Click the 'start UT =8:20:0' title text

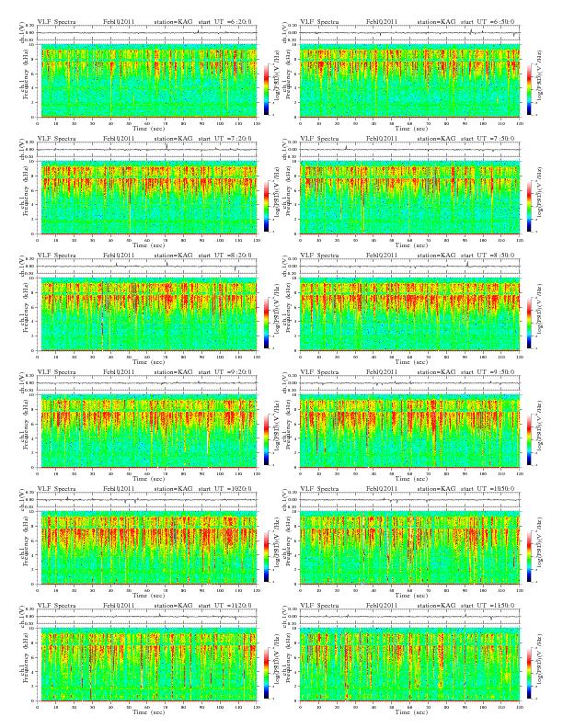point(224,256)
